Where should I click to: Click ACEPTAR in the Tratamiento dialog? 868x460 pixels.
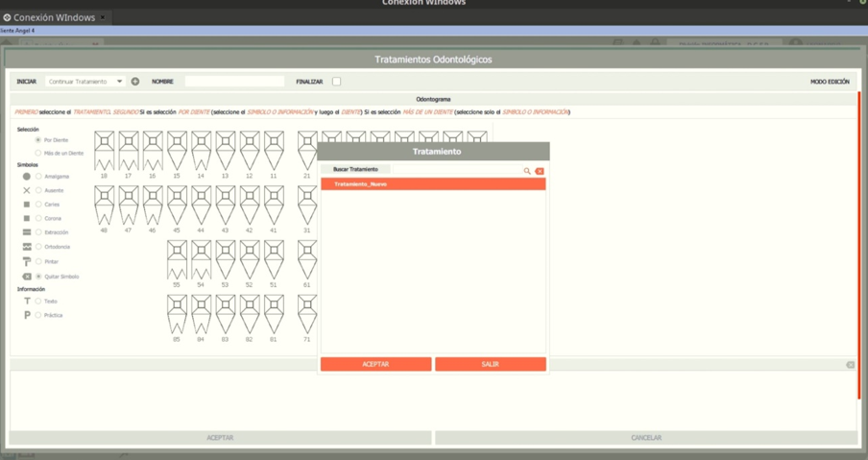(x=375, y=364)
